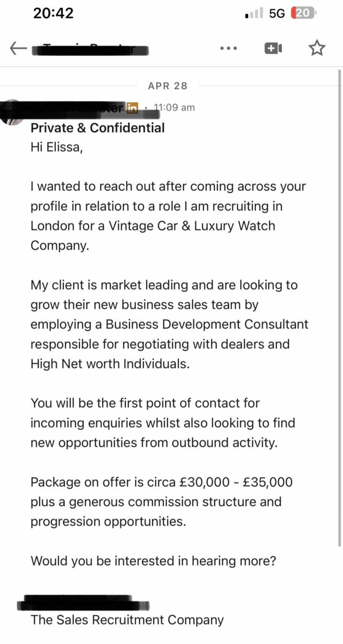Tap the redacted signature name
Image resolution: width=343 pixels, height=644 pixels.
coord(83,603)
